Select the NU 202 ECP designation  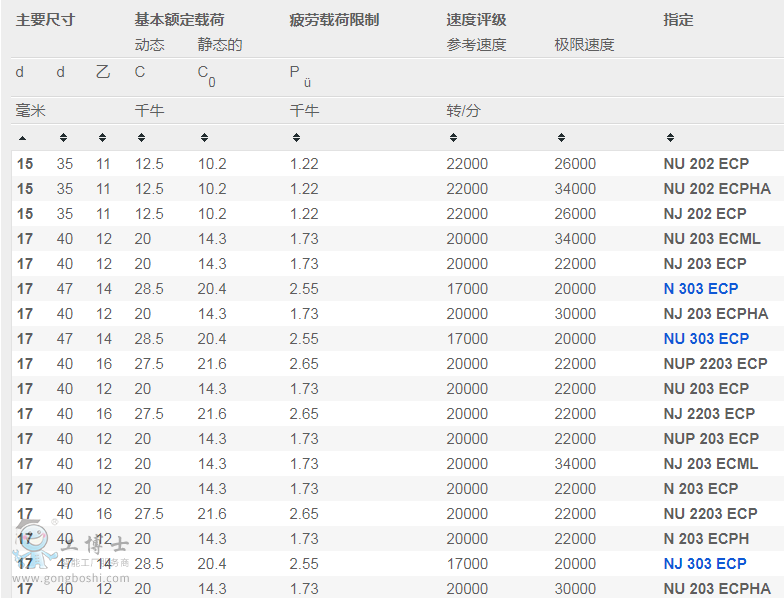(x=705, y=164)
